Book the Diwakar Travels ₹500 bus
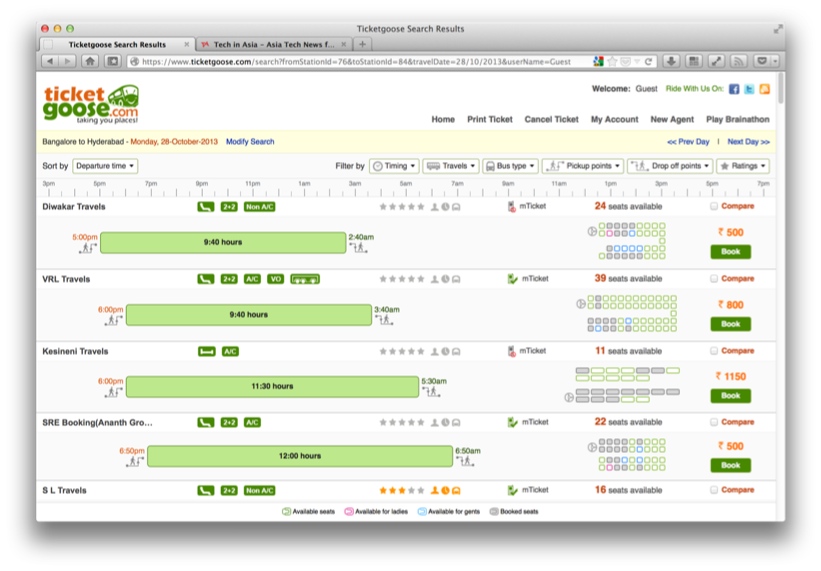The width and height of the screenshot is (821, 571). (730, 252)
